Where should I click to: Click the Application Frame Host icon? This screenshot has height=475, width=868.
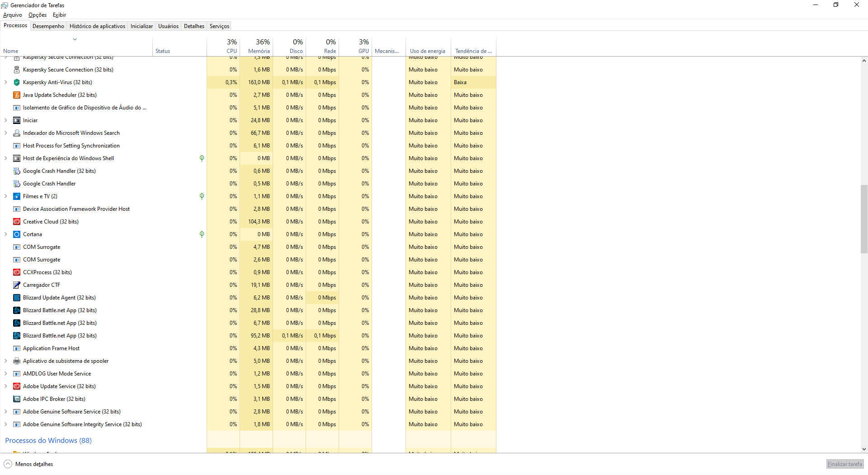[x=17, y=348]
